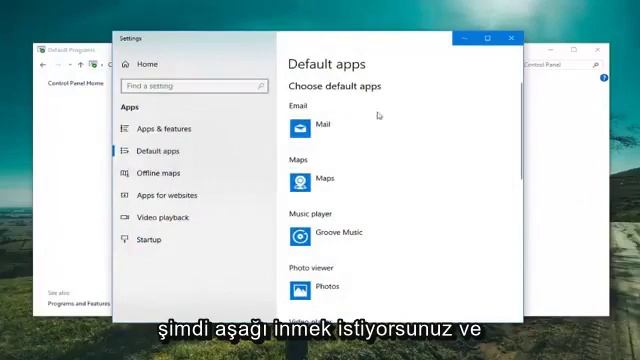This screenshot has width=640, height=360.
Task: Click the Home icon in Settings
Action: [125, 64]
